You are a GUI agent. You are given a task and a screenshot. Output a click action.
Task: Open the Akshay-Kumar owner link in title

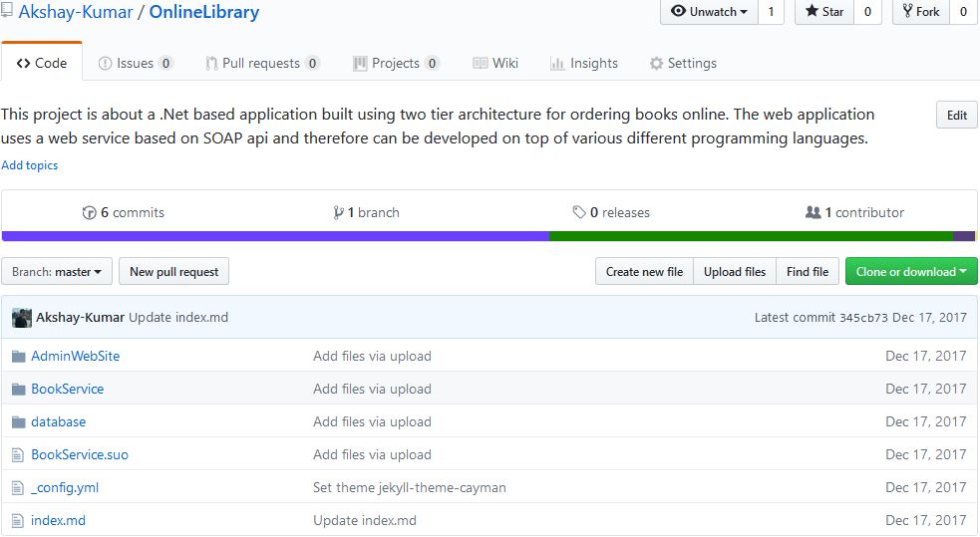tap(76, 12)
